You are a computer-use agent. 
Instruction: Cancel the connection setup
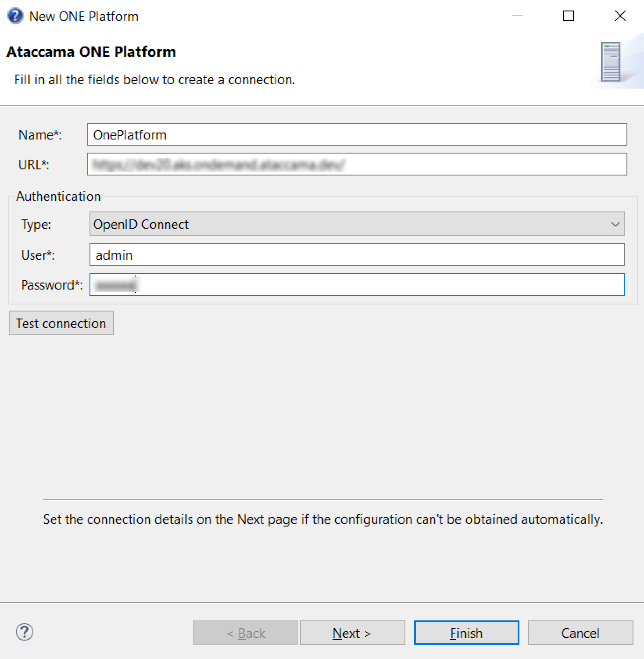580,633
